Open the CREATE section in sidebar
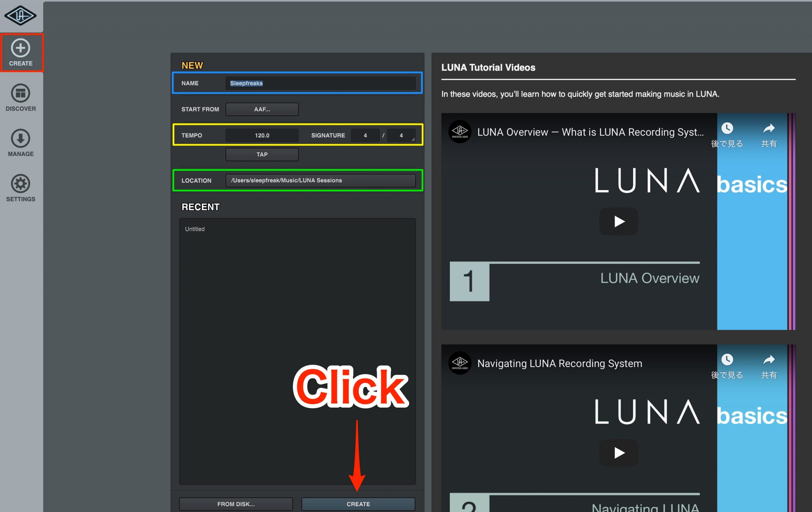The width and height of the screenshot is (812, 512). point(21,53)
